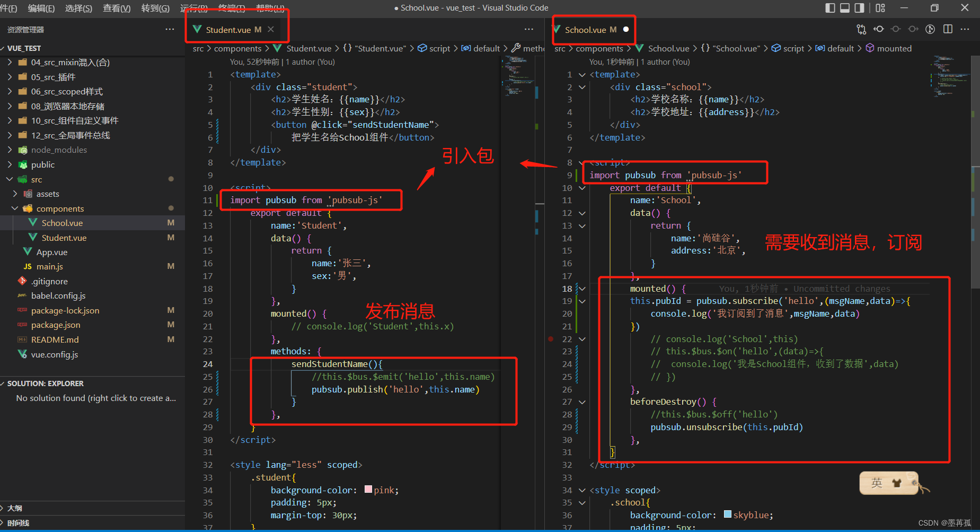Click the 'You, 52秒钟前' CodeLens in Student.vue
Image resolution: width=980 pixels, height=532 pixels.
(x=254, y=62)
